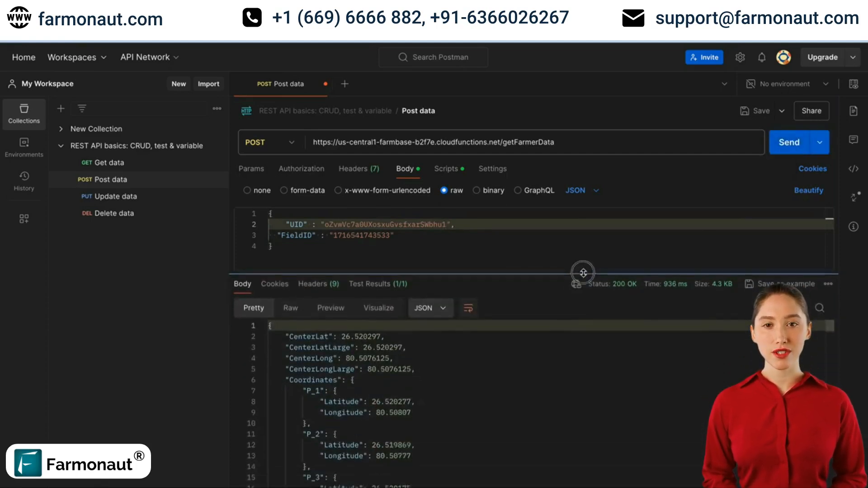Image resolution: width=868 pixels, height=488 pixels.
Task: Select the raw body radio button
Action: click(x=443, y=190)
